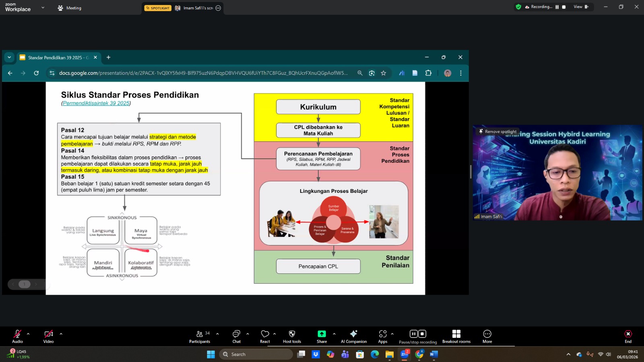Click the Windows taskbar Search box
The height and width of the screenshot is (362, 644).
coord(256,354)
